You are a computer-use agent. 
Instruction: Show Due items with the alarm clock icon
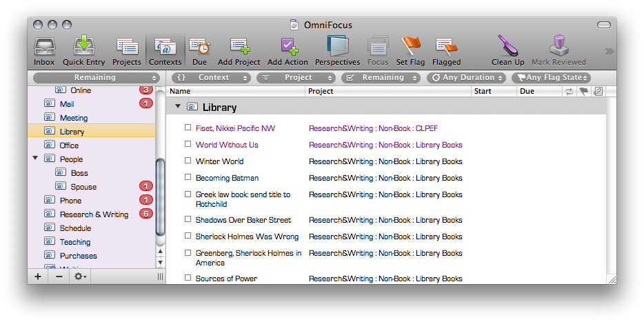(x=199, y=46)
